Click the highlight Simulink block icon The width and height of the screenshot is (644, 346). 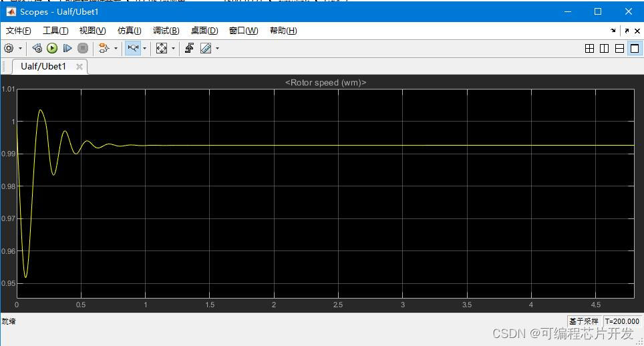click(104, 49)
